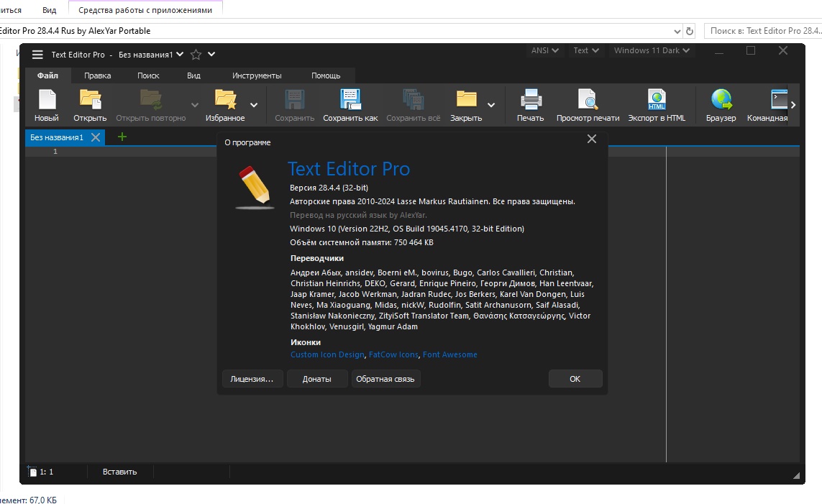Expand the ANSI encoding dropdown
Image resolution: width=822 pixels, height=504 pixels.
tap(544, 50)
